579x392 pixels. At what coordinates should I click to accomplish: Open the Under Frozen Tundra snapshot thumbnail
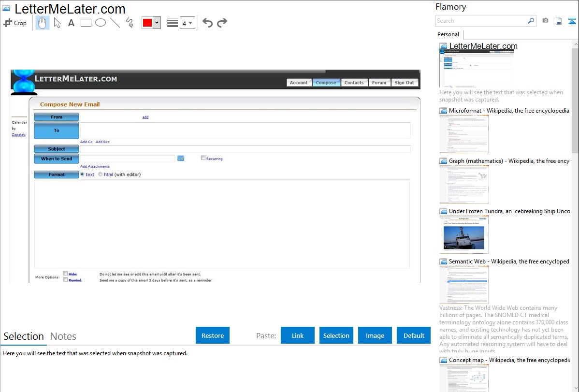464,234
